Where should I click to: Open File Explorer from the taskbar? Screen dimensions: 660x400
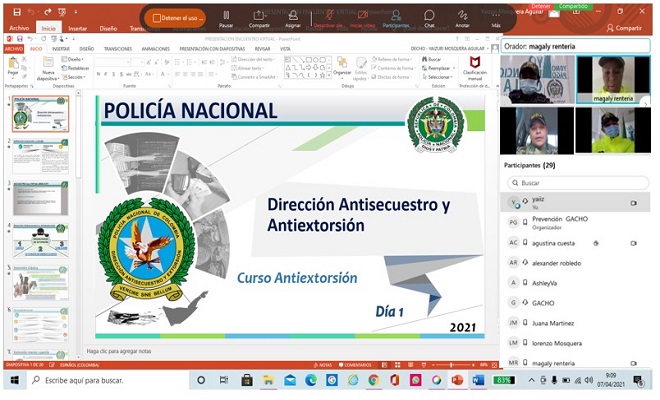[268, 380]
